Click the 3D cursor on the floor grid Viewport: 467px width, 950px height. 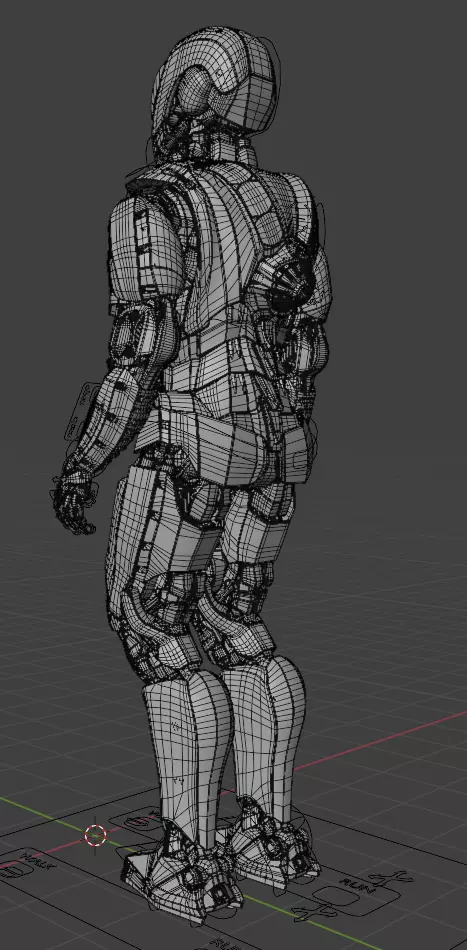pyautogui.click(x=95, y=835)
